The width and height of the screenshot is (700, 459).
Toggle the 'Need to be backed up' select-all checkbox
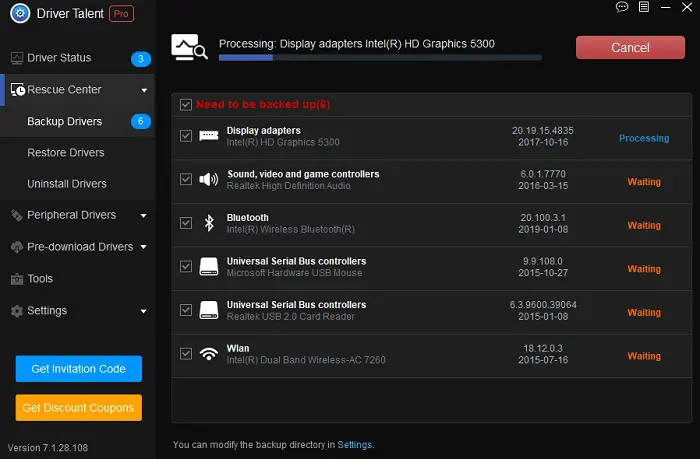point(186,105)
